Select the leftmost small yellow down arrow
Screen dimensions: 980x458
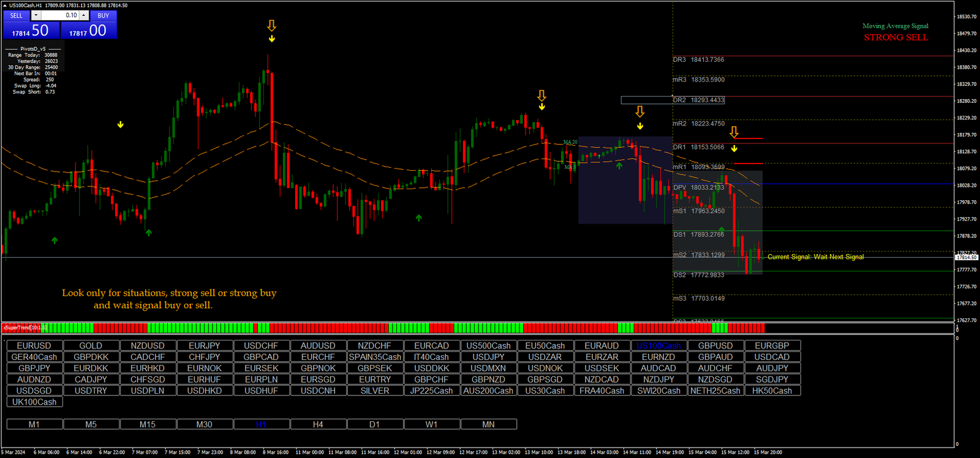click(121, 125)
